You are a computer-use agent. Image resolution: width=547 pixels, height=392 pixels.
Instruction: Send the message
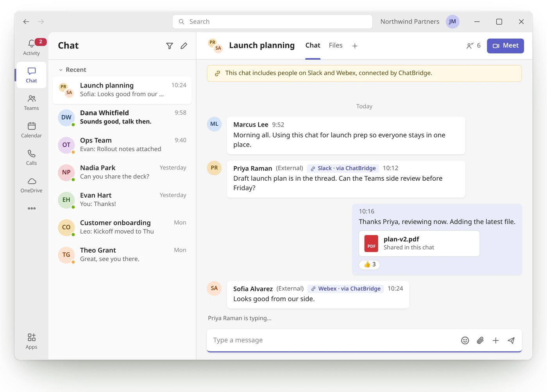pyautogui.click(x=511, y=340)
